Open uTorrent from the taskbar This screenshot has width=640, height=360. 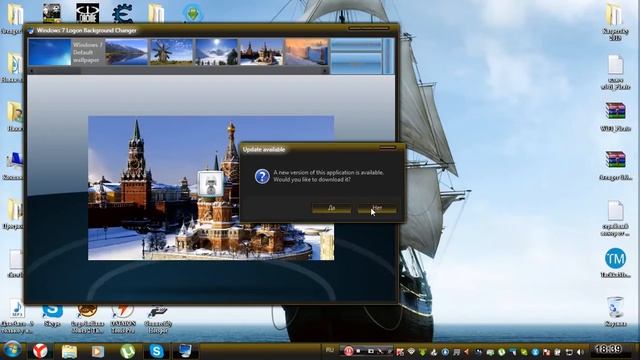(x=127, y=351)
